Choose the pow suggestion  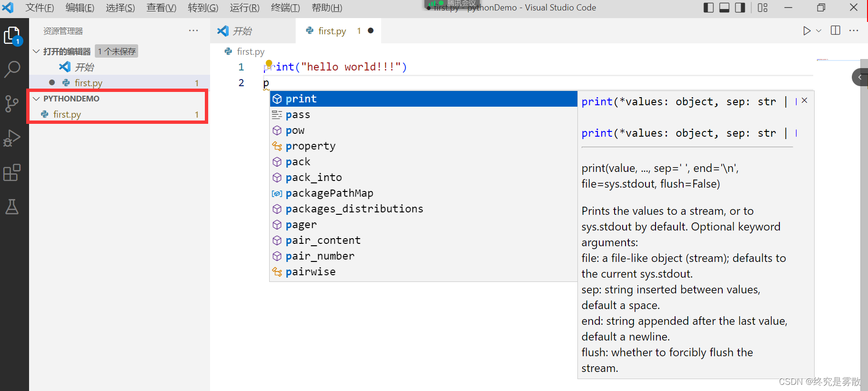[x=424, y=130]
